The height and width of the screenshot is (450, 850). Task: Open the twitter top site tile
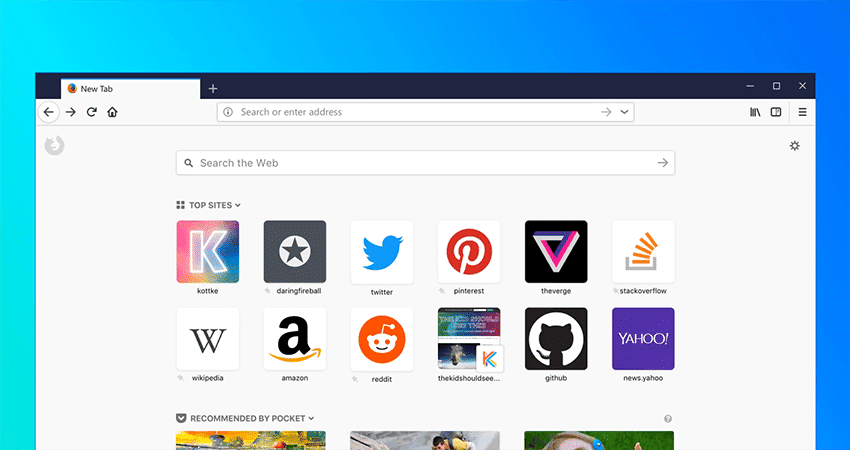382,252
